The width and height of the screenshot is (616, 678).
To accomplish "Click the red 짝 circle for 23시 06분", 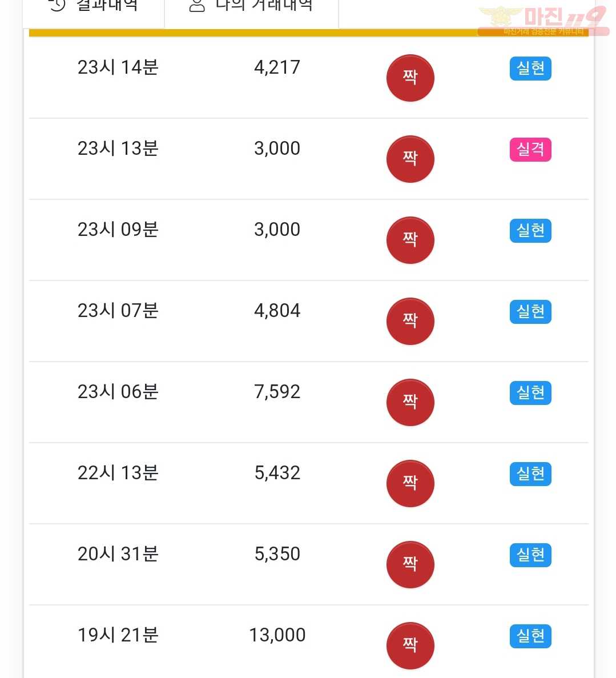I will coord(410,402).
